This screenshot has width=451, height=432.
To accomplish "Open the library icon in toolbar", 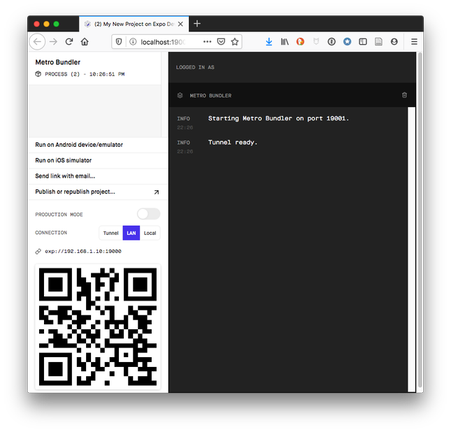I will [x=285, y=42].
